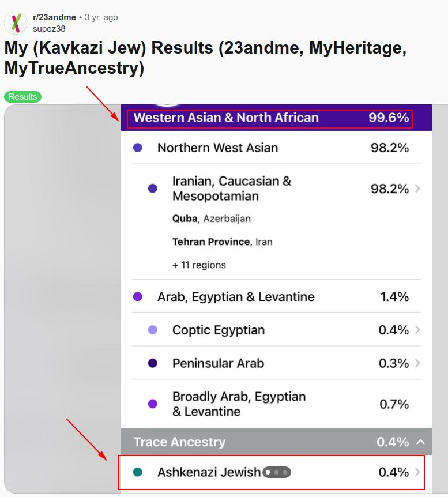
Task: Click the image carousel page indicator dots
Action: pyautogui.click(x=277, y=473)
